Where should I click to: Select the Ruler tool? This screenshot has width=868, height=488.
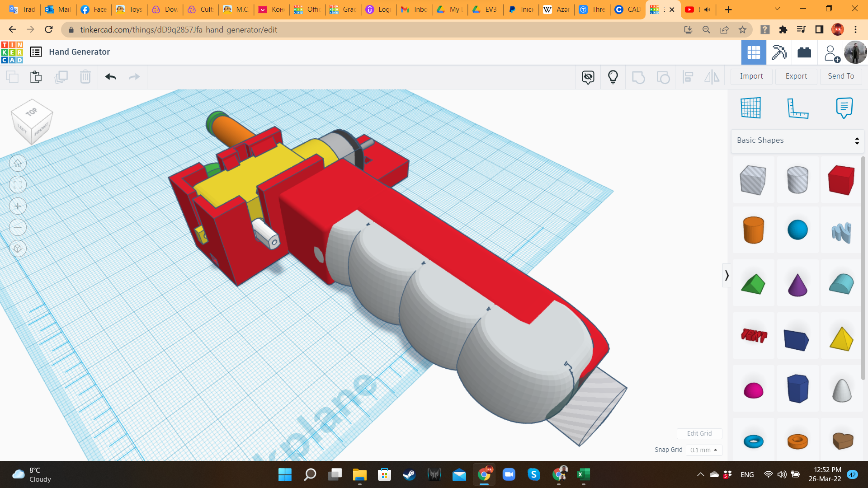[x=797, y=108]
